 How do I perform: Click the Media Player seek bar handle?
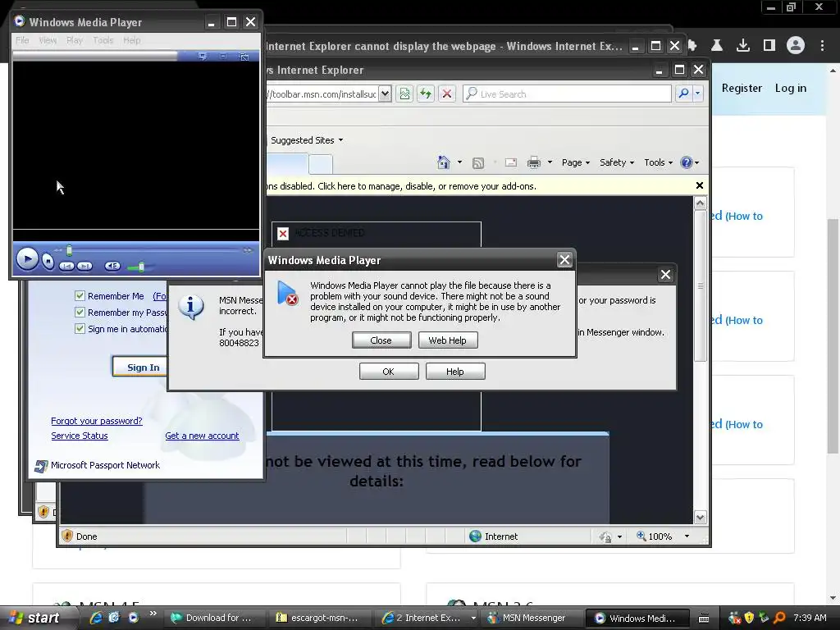(69, 250)
